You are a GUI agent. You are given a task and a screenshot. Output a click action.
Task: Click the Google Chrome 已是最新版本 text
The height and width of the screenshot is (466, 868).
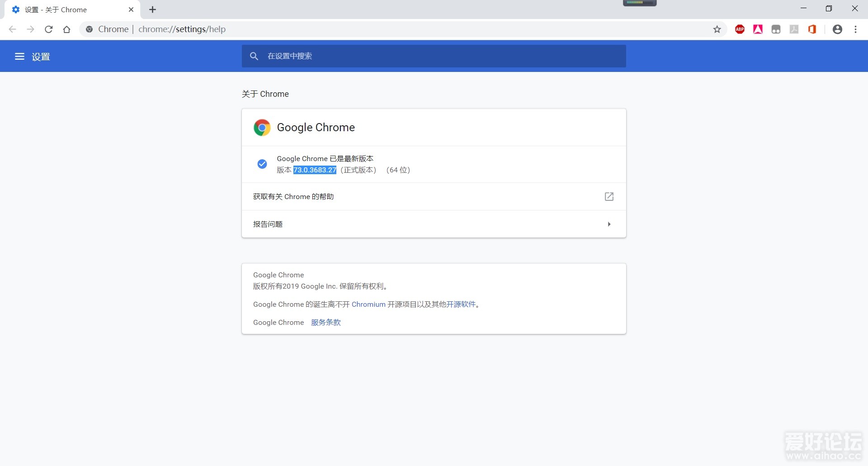pos(325,159)
